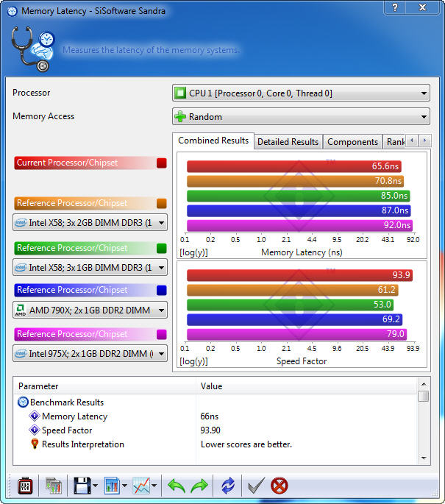Save results using the floppy disk icon
The height and width of the screenshot is (504, 445).
[x=82, y=486]
